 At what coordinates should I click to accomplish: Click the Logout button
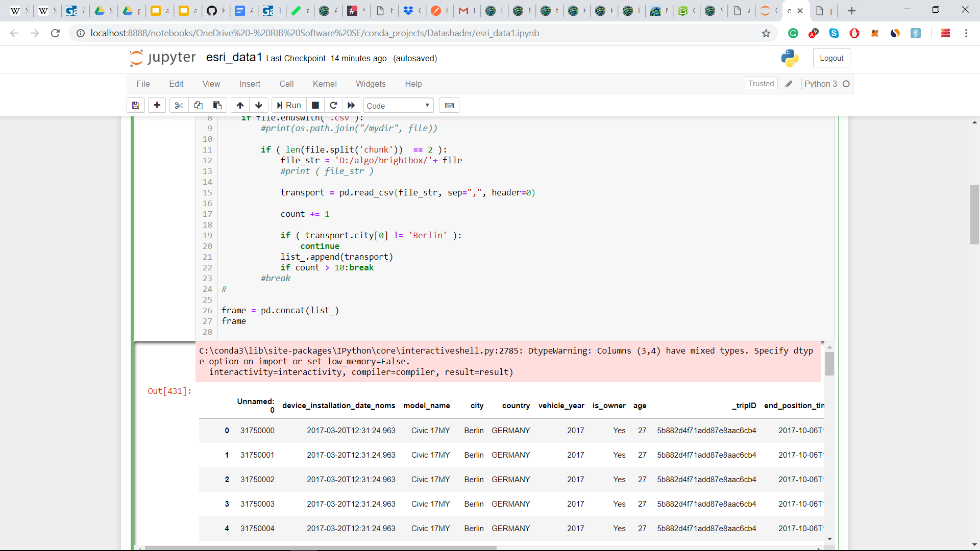[831, 58]
